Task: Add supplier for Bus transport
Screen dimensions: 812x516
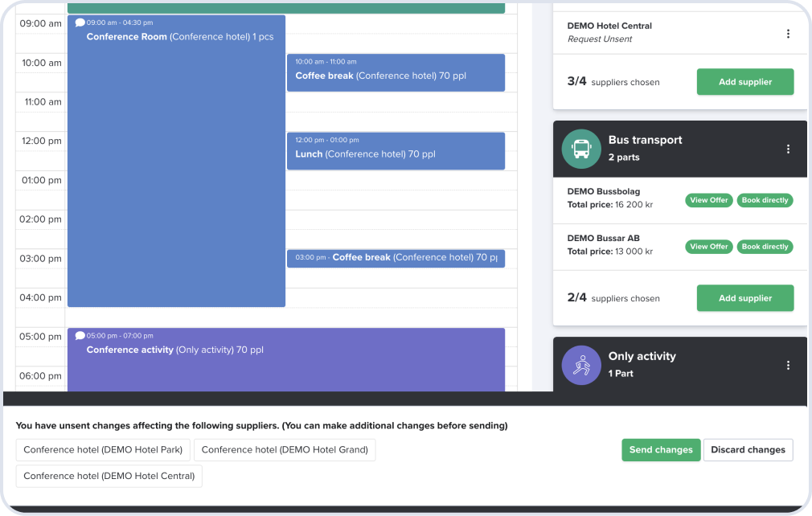Action: (744, 298)
